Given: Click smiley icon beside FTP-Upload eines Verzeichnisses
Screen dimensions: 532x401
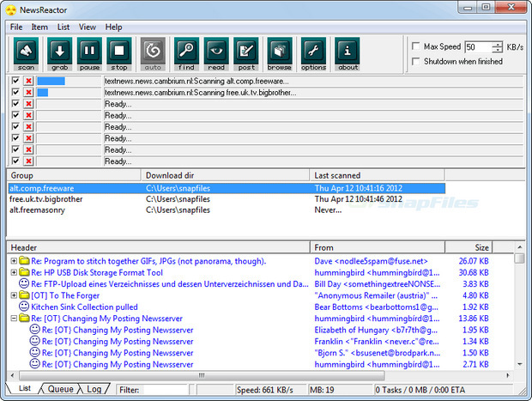Looking at the screenshot, I should pos(24,283).
